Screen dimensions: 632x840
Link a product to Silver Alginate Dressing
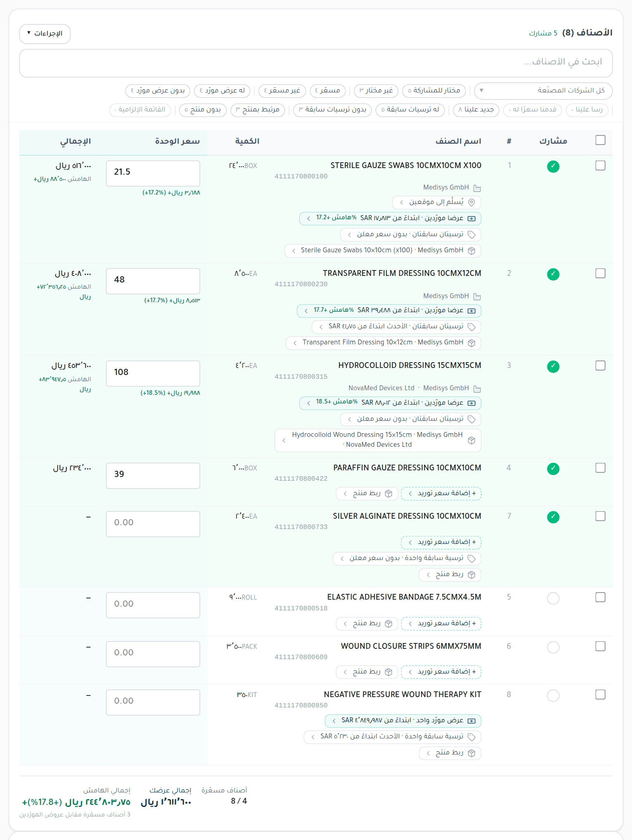tap(450, 575)
